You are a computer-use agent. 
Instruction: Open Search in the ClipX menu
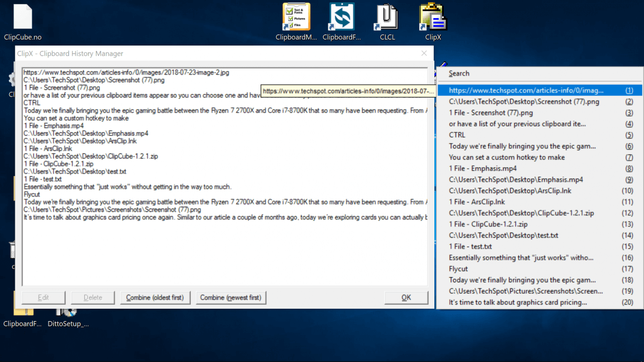coord(540,74)
